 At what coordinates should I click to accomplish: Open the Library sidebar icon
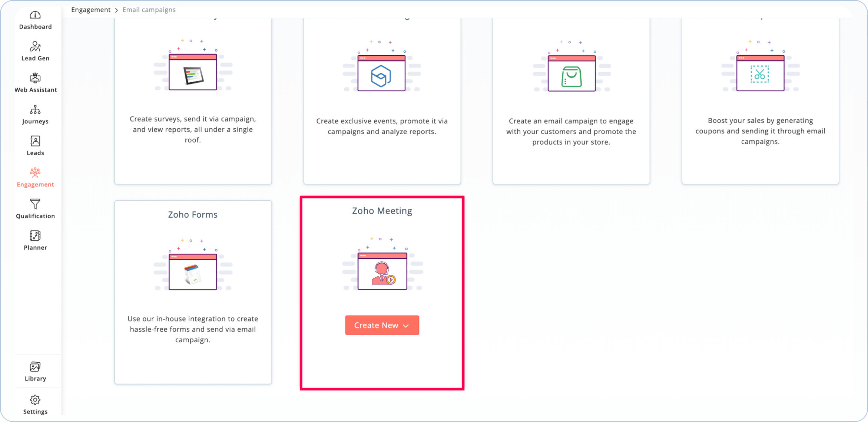coord(35,367)
